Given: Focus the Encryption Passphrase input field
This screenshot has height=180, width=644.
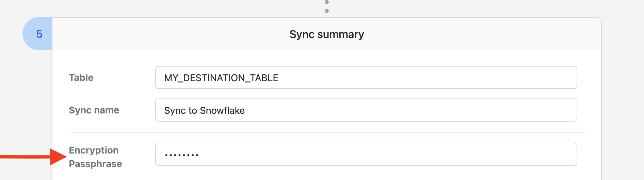Looking at the screenshot, I should coord(366,154).
